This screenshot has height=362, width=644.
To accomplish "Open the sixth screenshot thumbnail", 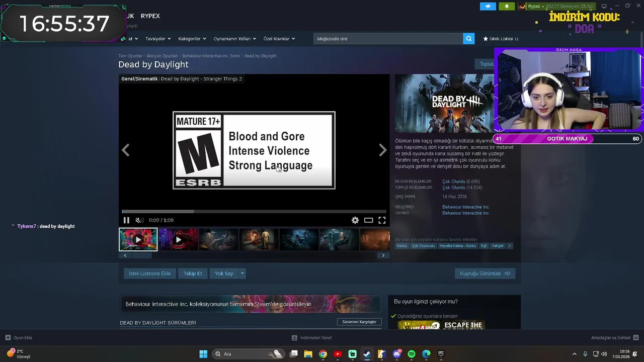I will tap(339, 239).
